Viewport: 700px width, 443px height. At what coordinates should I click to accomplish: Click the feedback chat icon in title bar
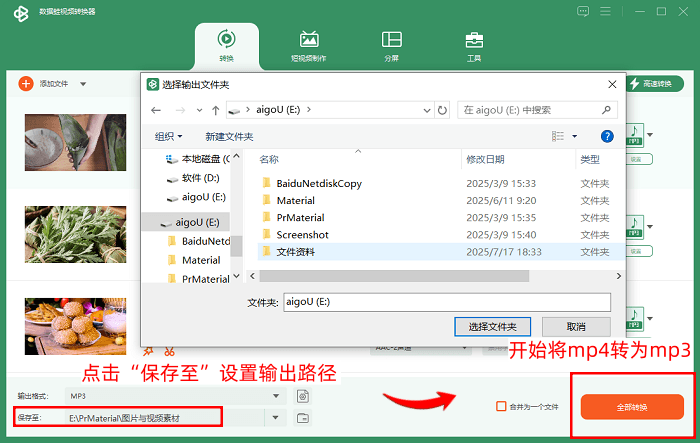click(583, 11)
